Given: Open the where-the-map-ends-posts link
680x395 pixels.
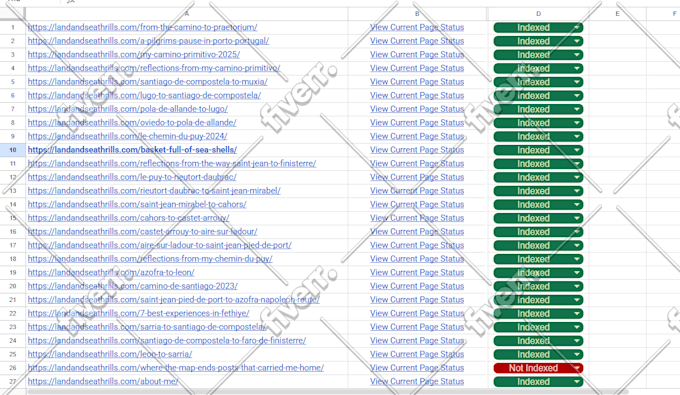Looking at the screenshot, I should [176, 368].
